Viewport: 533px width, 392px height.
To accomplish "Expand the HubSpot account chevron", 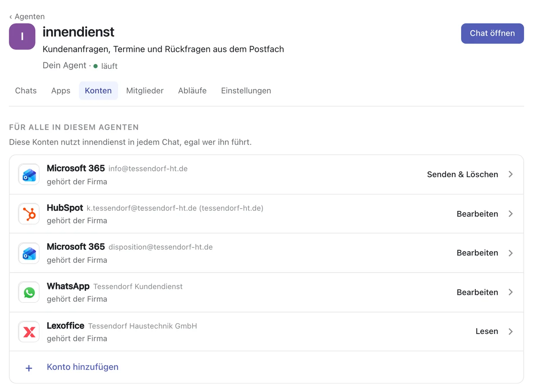I will 511,214.
